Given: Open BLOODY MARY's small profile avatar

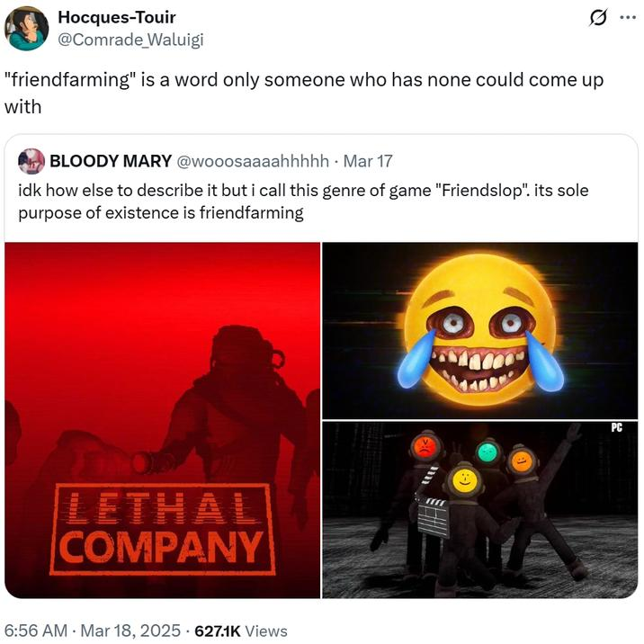Looking at the screenshot, I should (31, 161).
